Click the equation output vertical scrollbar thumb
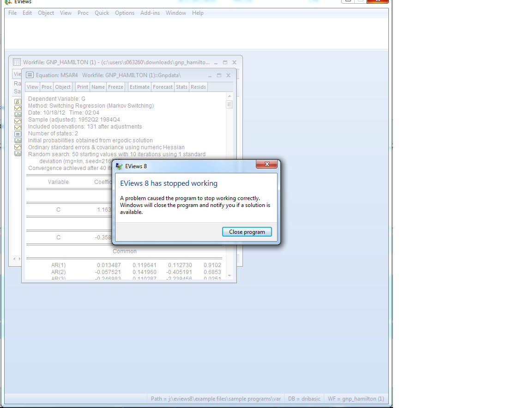 (230, 104)
